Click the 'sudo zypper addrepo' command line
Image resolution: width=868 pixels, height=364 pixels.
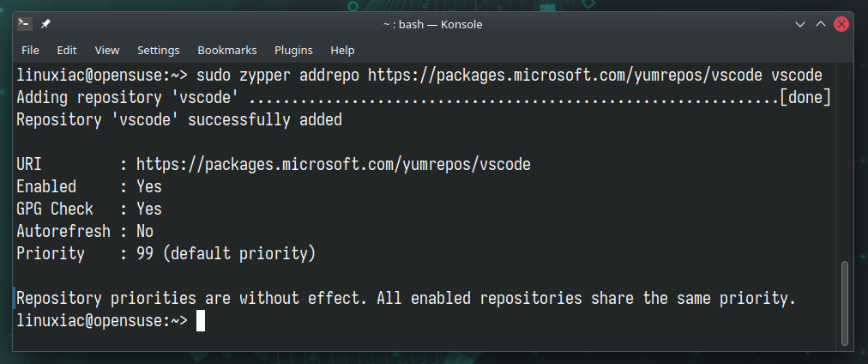click(x=419, y=76)
